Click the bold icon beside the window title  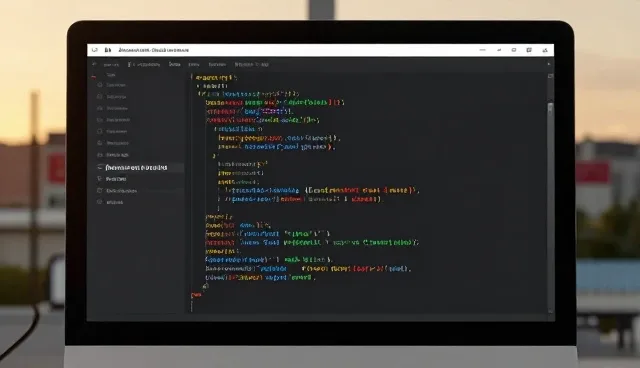[108, 50]
